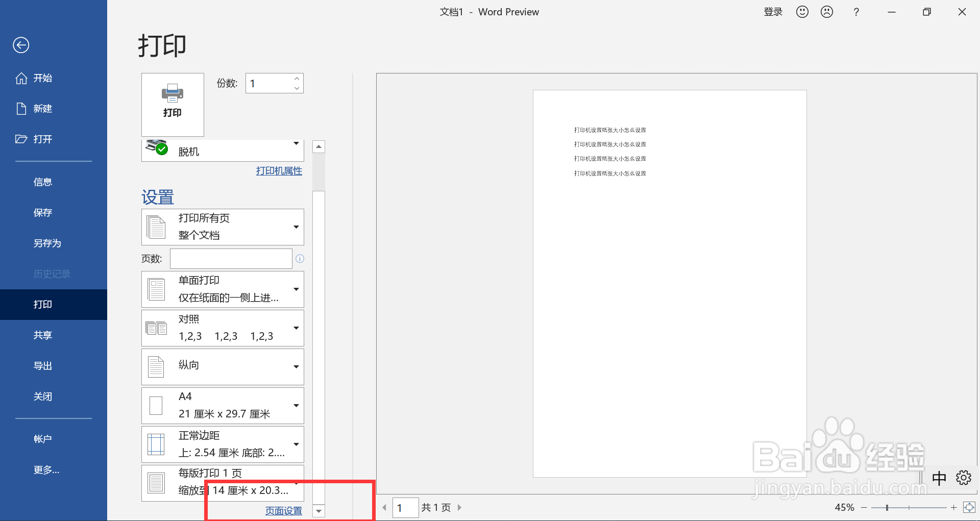The height and width of the screenshot is (521, 980).
Task: Send a frown feedback face
Action: [827, 12]
